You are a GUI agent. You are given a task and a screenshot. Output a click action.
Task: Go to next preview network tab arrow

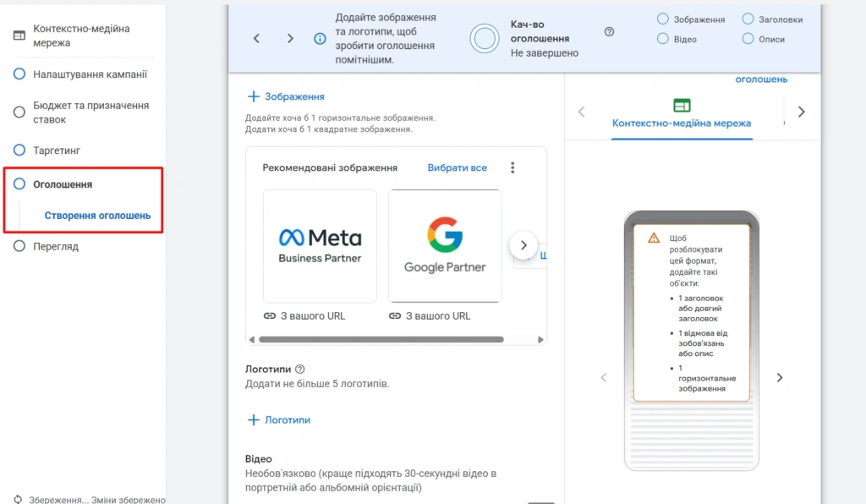802,112
